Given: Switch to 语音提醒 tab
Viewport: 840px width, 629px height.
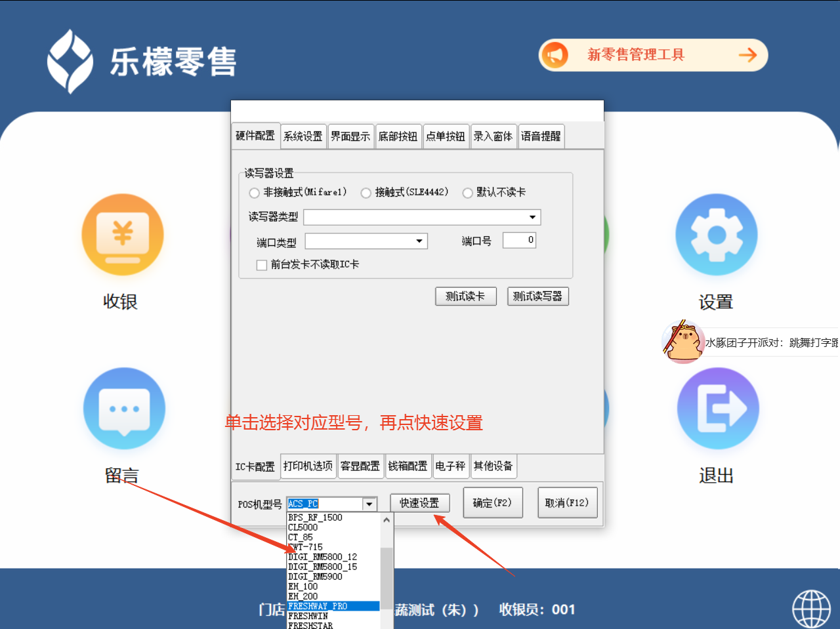Looking at the screenshot, I should click(x=541, y=136).
